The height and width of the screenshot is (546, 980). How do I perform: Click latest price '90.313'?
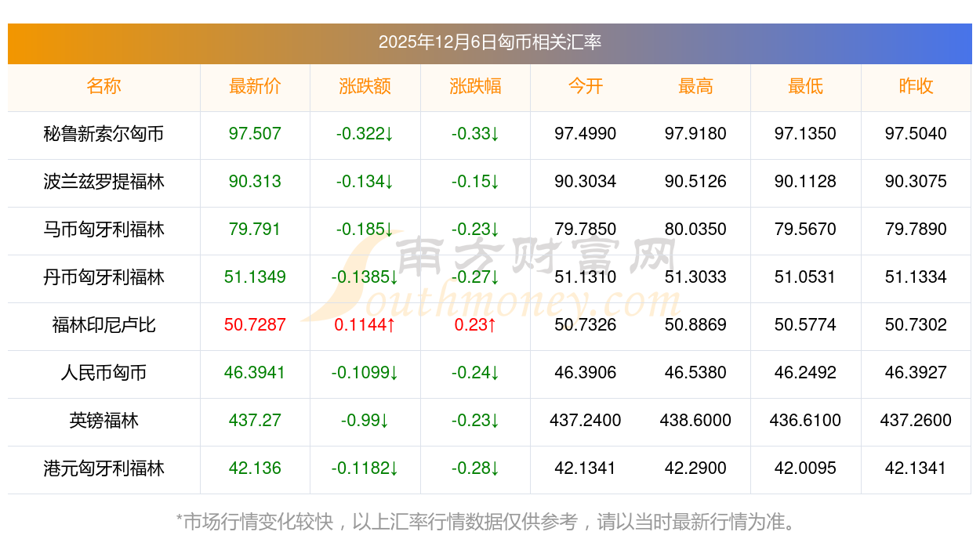(255, 182)
